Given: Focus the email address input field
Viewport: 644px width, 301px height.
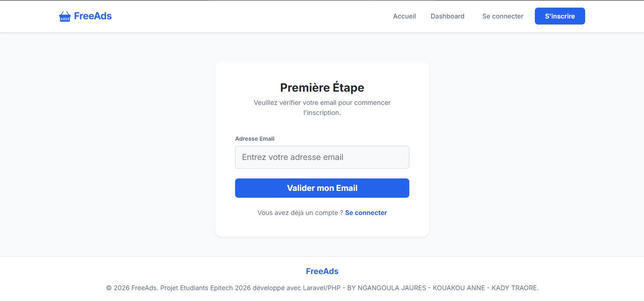Looking at the screenshot, I should tap(322, 157).
